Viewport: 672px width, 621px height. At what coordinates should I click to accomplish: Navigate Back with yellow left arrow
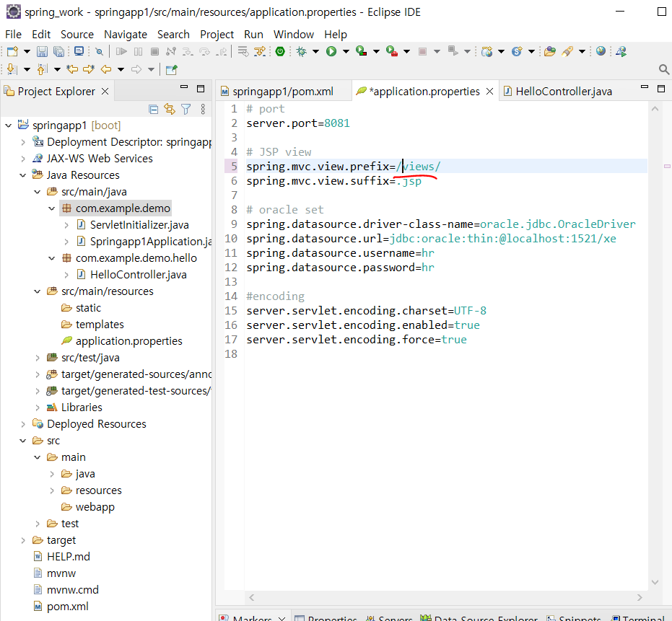(x=106, y=69)
